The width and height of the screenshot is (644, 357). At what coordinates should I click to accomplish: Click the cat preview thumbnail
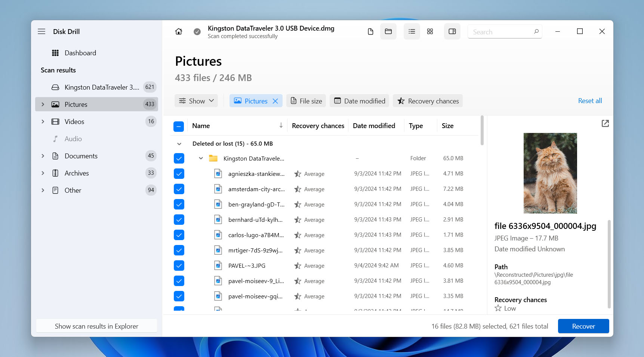[x=550, y=173]
